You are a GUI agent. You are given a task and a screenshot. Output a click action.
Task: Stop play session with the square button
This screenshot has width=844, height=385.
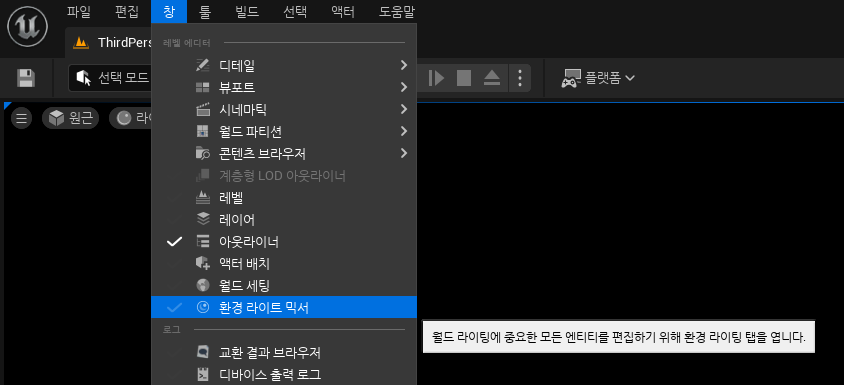point(464,78)
